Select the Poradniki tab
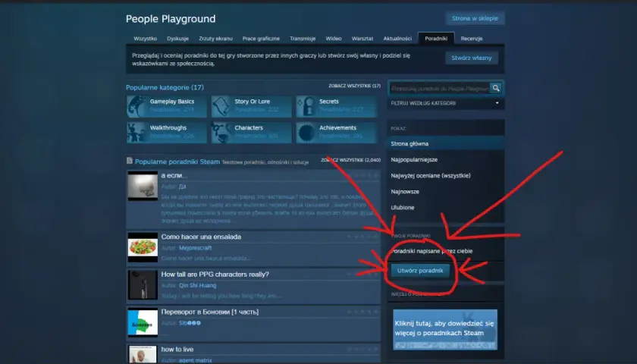 click(436, 39)
